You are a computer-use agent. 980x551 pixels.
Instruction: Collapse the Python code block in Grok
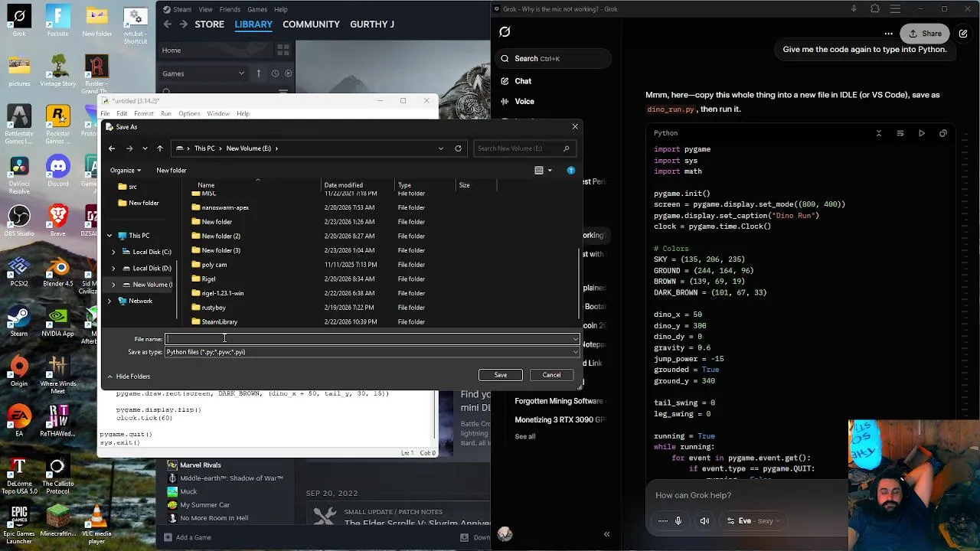coord(878,133)
